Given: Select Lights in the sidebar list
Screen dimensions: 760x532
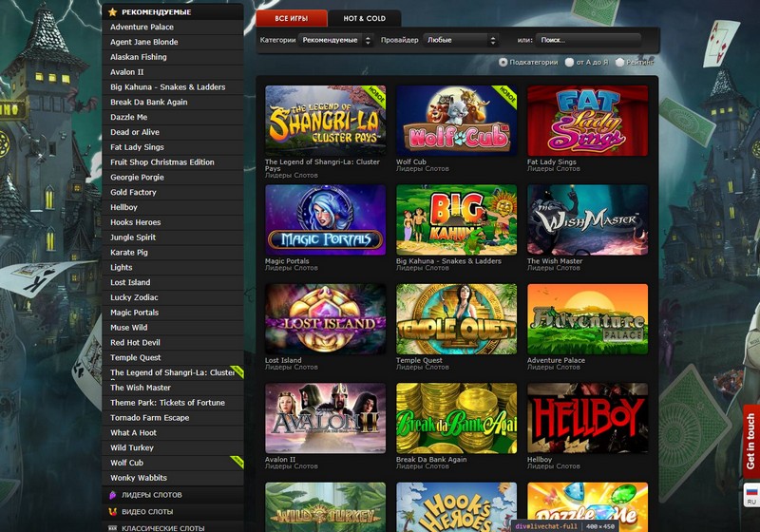Looking at the screenshot, I should (173, 268).
